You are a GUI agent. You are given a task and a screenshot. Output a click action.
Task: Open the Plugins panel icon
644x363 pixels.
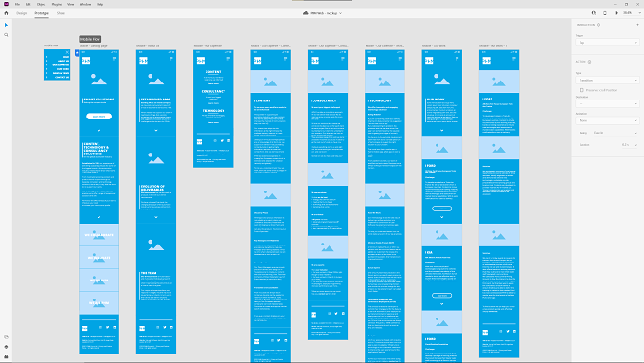6,356
